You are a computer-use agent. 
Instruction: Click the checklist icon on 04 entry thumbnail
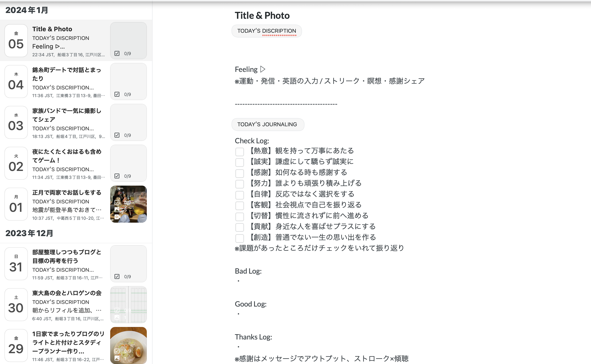coord(117,94)
